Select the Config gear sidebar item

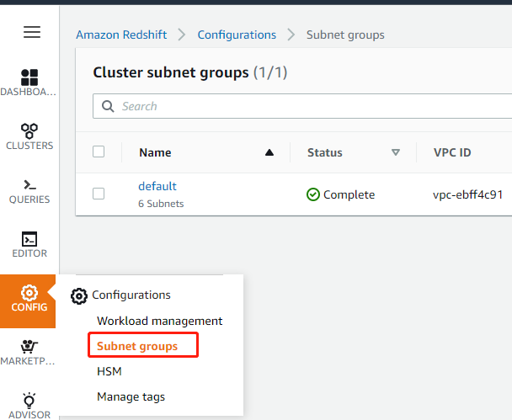pos(28,300)
